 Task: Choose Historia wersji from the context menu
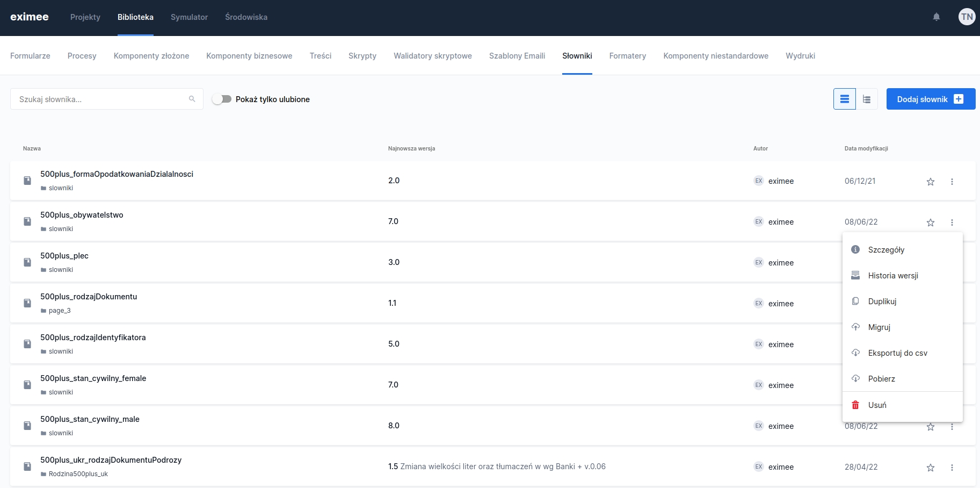point(892,276)
